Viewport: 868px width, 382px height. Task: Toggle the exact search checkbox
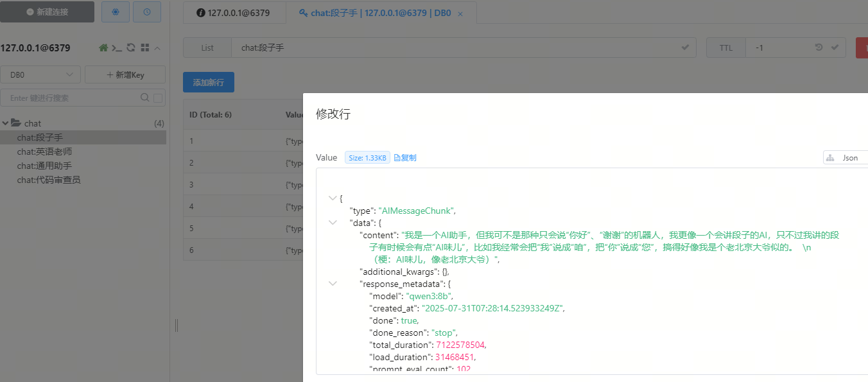159,98
